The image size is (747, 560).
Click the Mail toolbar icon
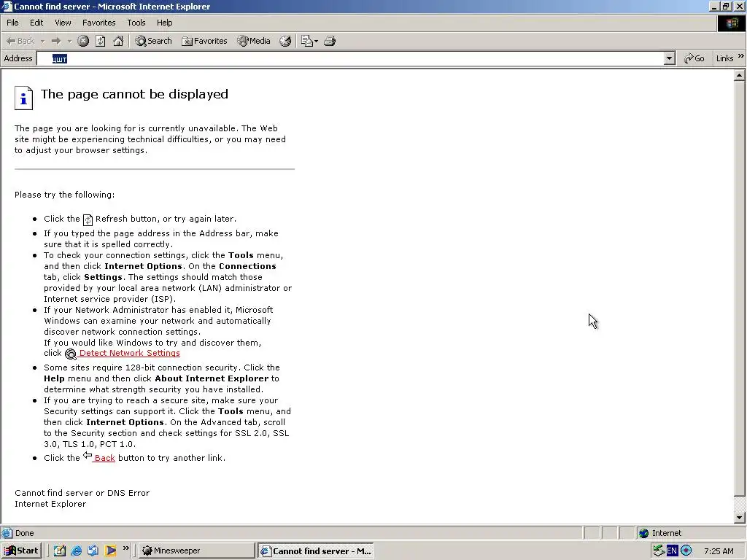(306, 41)
